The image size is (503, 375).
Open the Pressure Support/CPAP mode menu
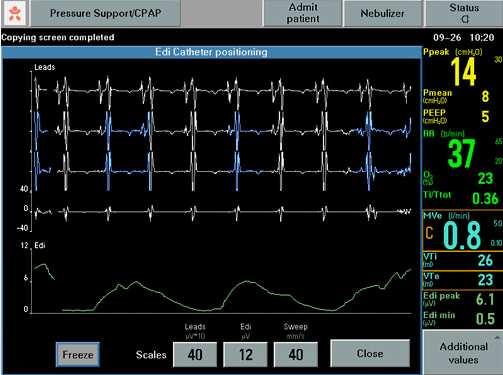(105, 13)
